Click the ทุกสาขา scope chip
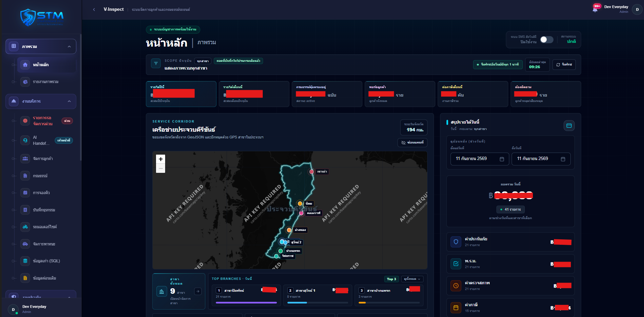This screenshot has height=317, width=644. [x=203, y=61]
